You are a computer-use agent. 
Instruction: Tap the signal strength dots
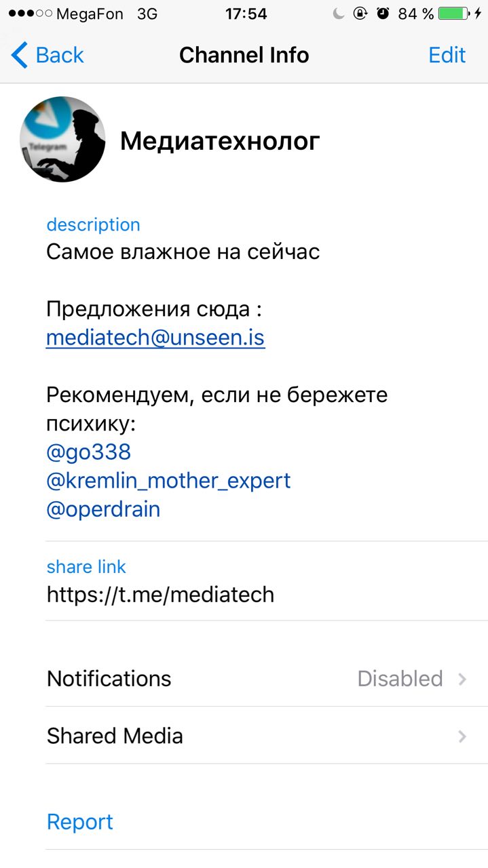[x=30, y=14]
